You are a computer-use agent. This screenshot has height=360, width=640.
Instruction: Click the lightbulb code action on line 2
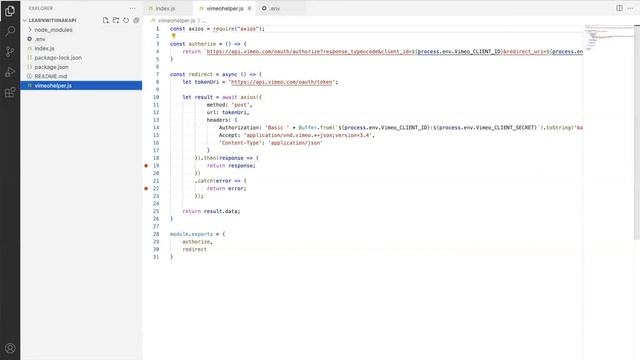click(x=173, y=36)
